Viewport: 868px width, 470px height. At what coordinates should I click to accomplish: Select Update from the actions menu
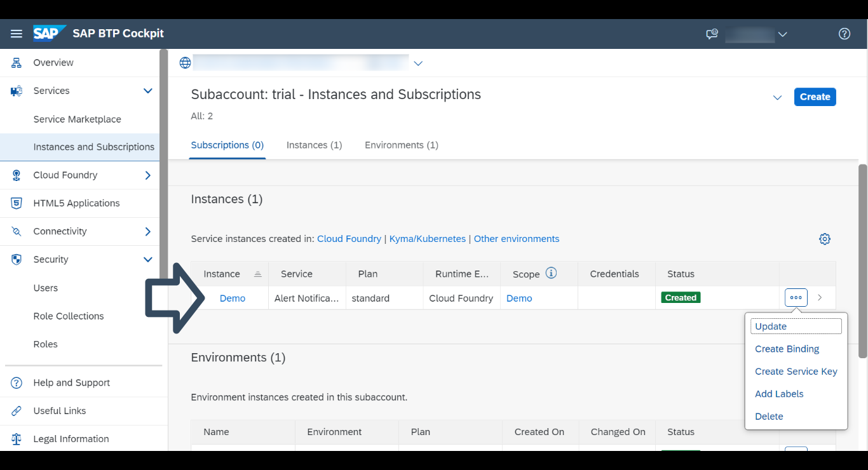(796, 326)
